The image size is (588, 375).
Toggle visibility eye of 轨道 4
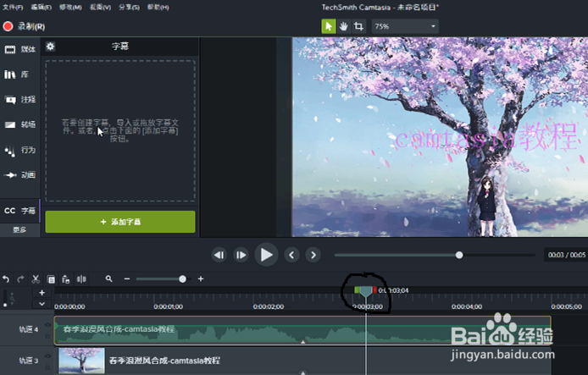coord(47,325)
